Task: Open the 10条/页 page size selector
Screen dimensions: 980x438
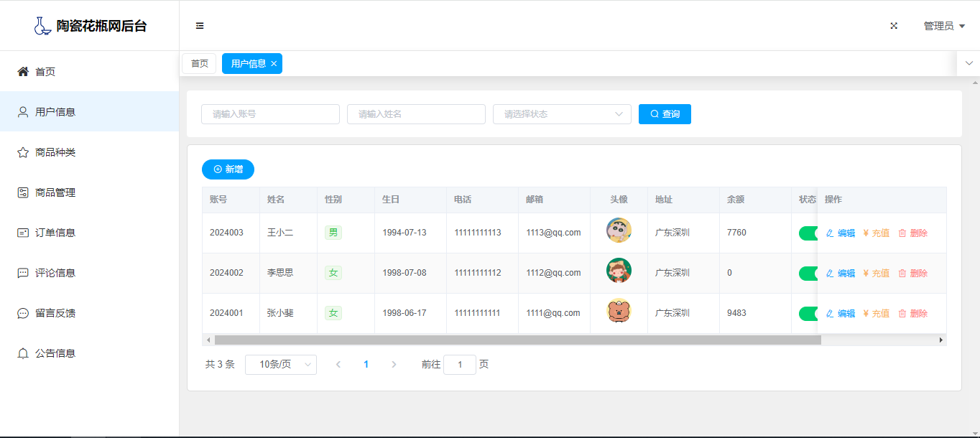Action: click(280, 365)
